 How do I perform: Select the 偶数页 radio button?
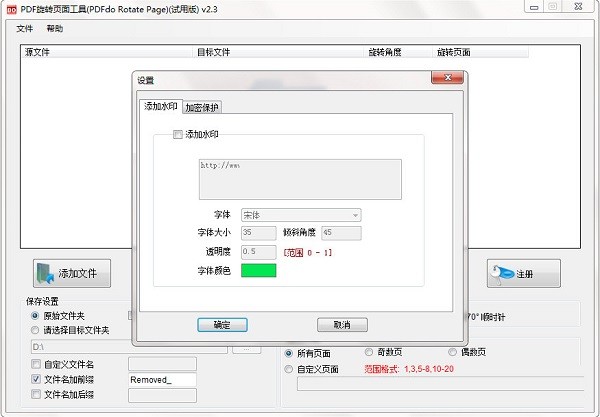click(452, 352)
